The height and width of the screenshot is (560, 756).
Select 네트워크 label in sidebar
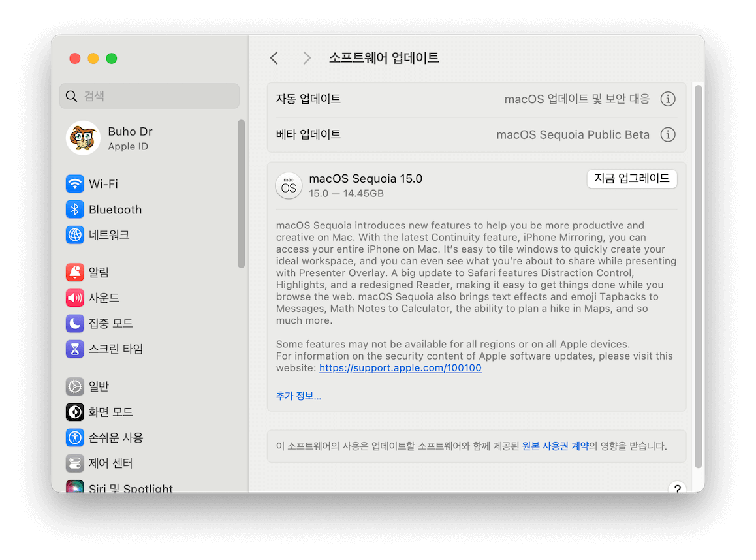tap(109, 235)
